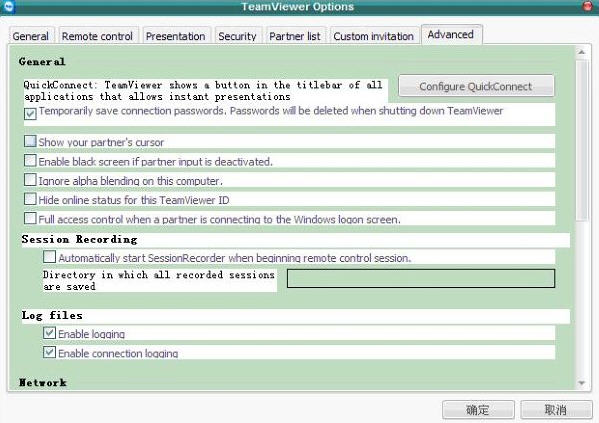Viewport: 599px width, 423px height.
Task: Select the Presentation tab
Action: pyautogui.click(x=175, y=36)
